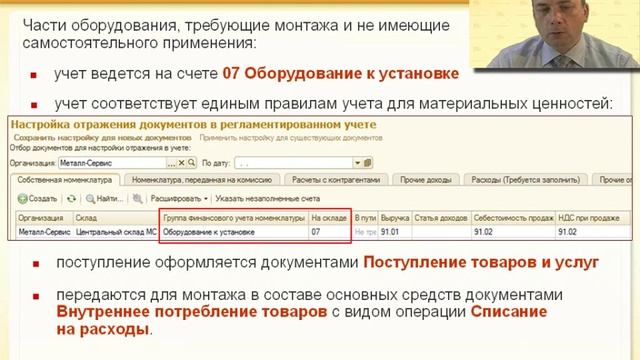640x360 pixels.
Task: Clear the Организация field with the X
Action: coord(182,163)
